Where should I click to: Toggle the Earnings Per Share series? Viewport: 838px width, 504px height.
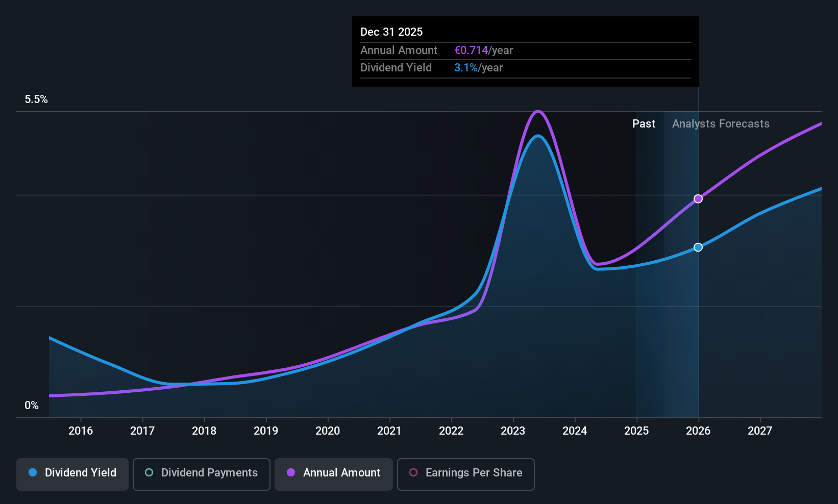click(x=466, y=474)
